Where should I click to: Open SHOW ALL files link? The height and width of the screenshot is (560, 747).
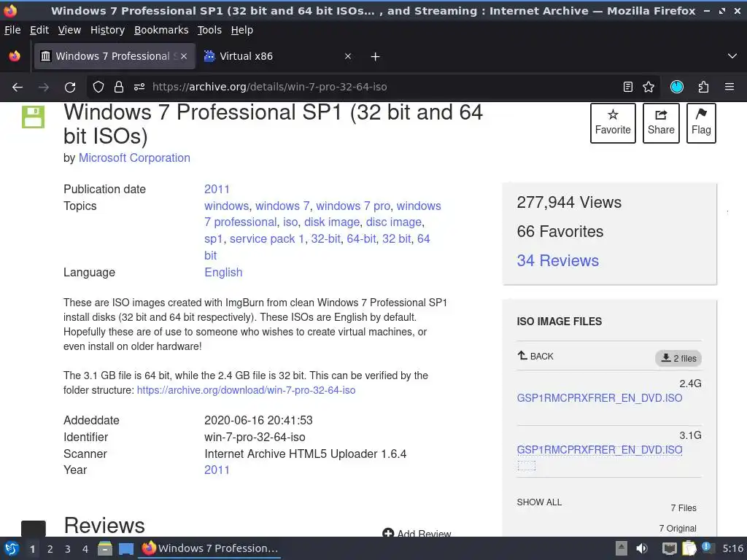point(539,502)
